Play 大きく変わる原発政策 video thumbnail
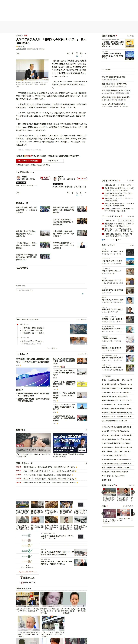Image resolution: width=138 pixels, height=644 pixels. [x=70, y=443]
